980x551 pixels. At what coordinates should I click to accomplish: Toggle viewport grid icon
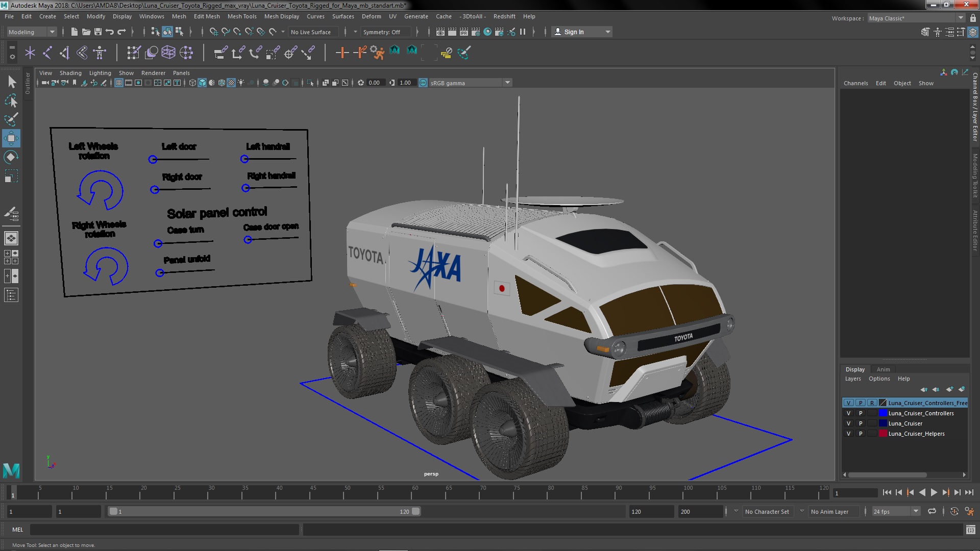point(119,83)
